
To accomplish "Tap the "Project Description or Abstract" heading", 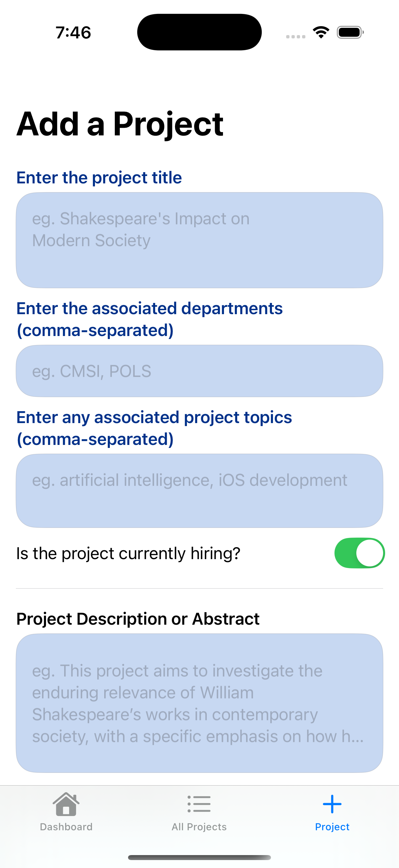I will coord(138,619).
